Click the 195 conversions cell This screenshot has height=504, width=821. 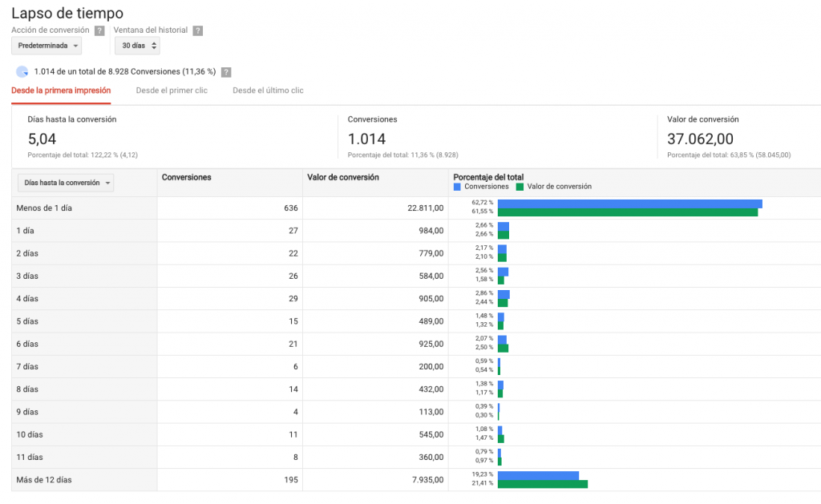pos(291,480)
